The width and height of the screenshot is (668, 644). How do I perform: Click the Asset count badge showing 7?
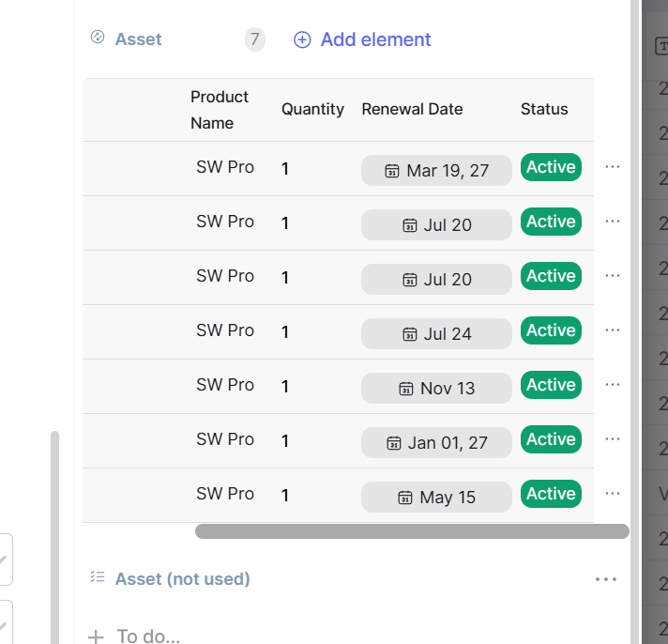click(x=254, y=39)
